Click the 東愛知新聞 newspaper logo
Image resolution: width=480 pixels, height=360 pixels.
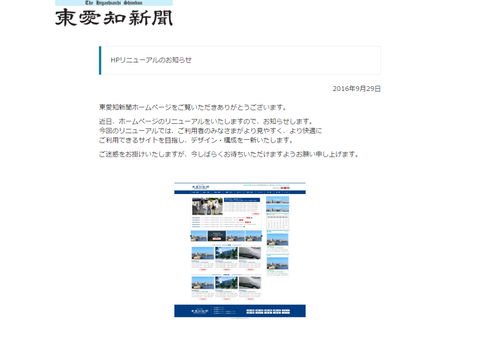point(114,18)
